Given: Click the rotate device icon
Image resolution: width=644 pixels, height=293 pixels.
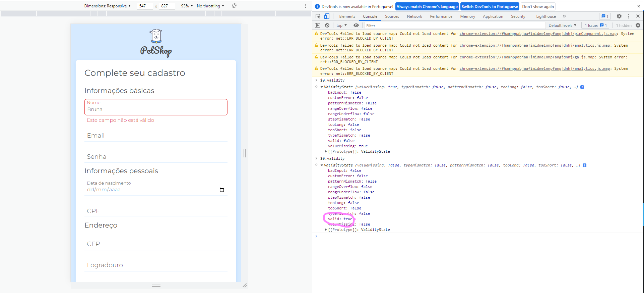Looking at the screenshot, I should pos(234,6).
